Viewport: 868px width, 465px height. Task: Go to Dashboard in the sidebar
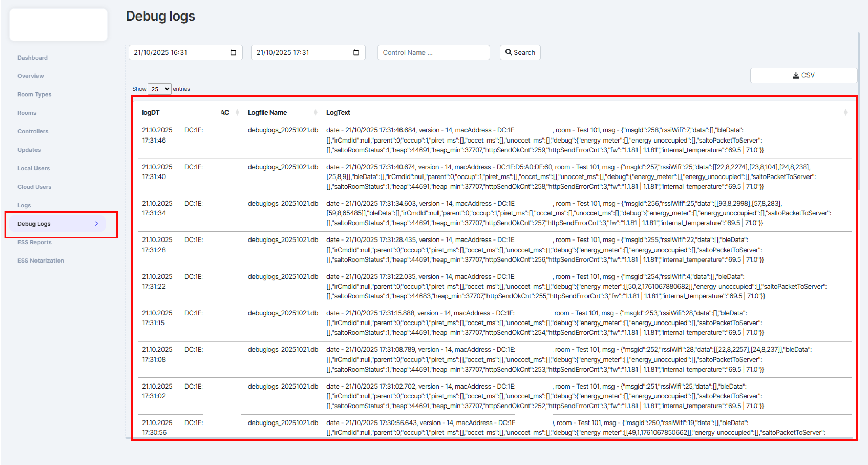[32, 58]
